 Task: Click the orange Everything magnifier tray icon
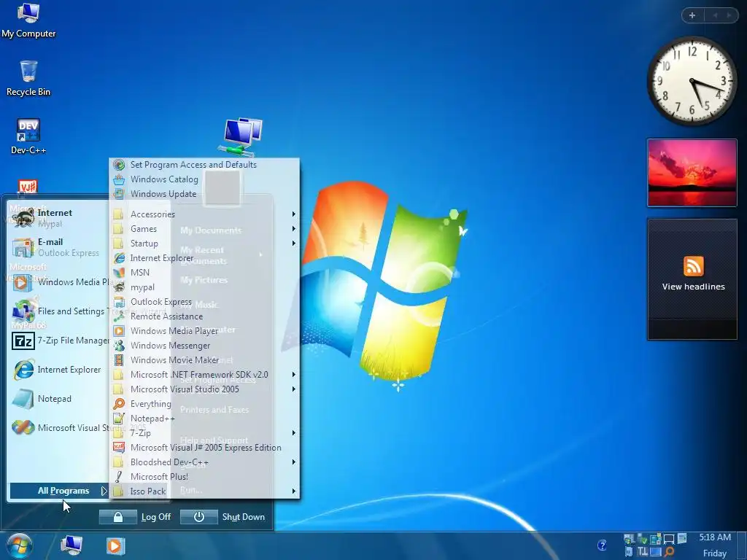tap(670, 551)
